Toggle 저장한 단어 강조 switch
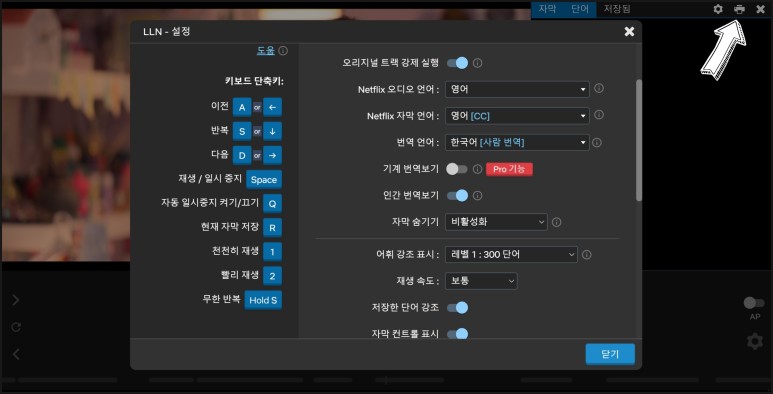Image resolution: width=773 pixels, height=394 pixels. point(457,308)
